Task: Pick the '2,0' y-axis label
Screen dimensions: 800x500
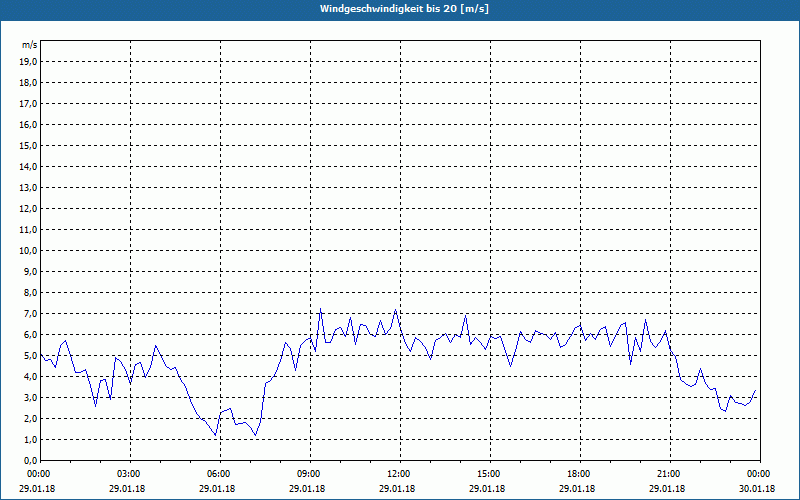Action: 31,418
